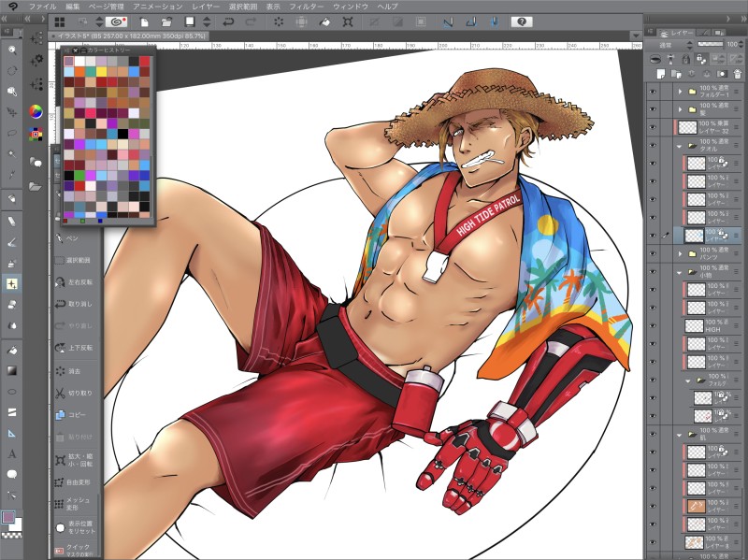Toggle Lock Transparent Pixels icon

click(701, 59)
